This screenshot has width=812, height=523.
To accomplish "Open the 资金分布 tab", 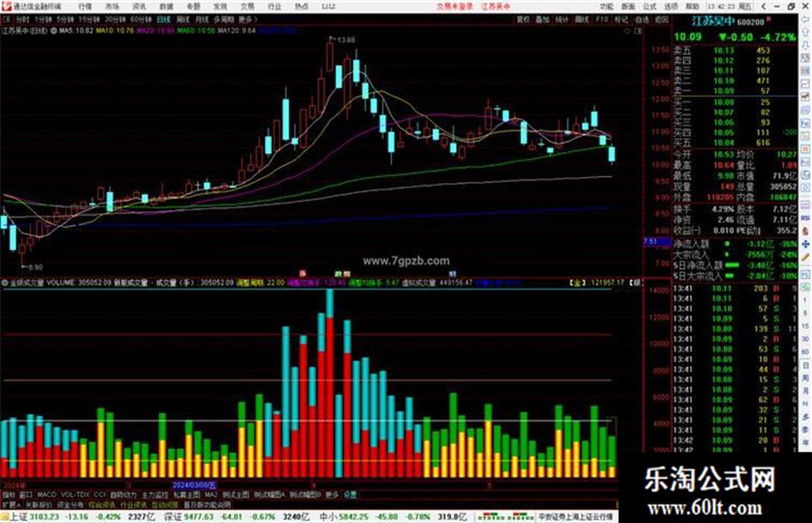I will coord(70,504).
